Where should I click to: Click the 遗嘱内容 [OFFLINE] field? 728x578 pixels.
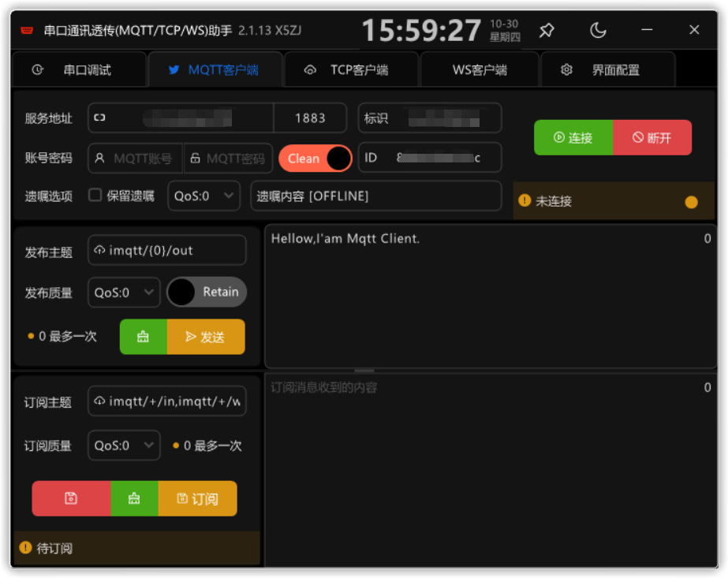376,196
